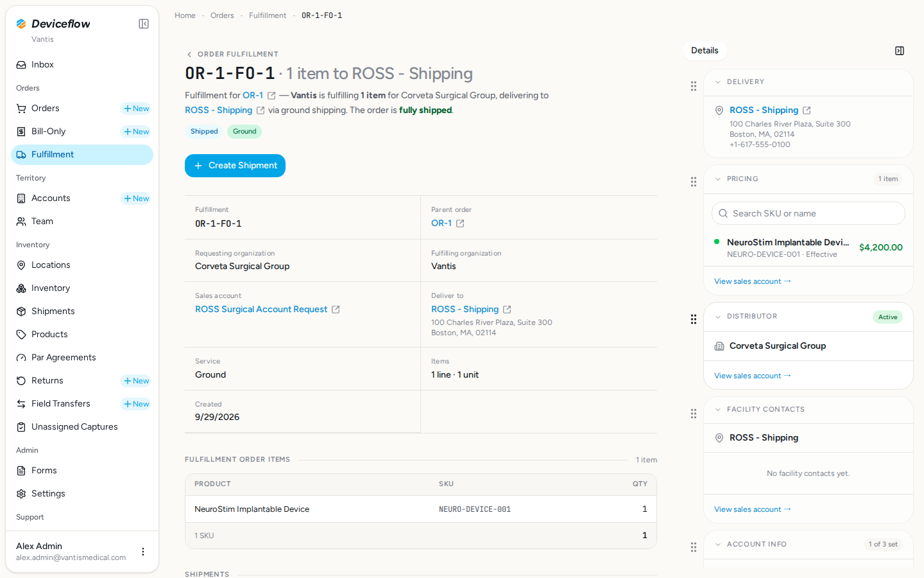Collapse the Delivery section
The image size is (924, 578).
click(x=718, y=82)
